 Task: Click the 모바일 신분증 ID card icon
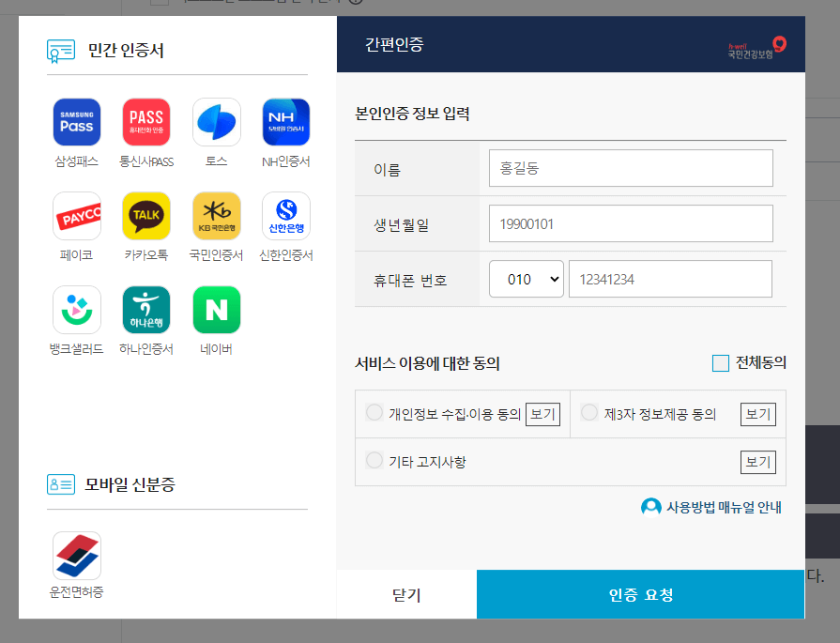pyautogui.click(x=60, y=484)
